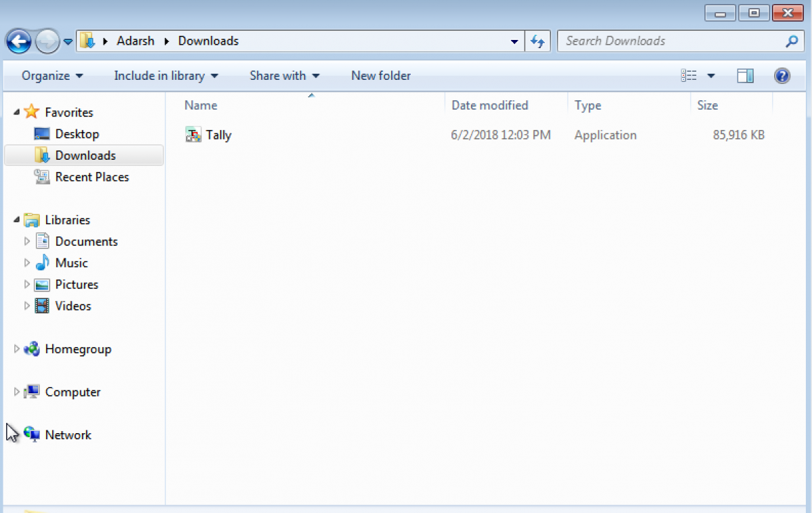Open the Tally application file
Screen dimensions: 812x513
click(218, 135)
